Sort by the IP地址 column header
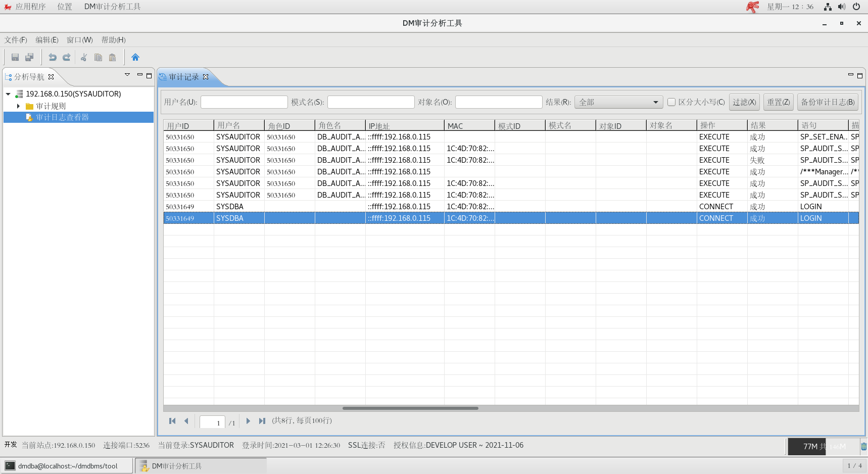Image resolution: width=868 pixels, height=474 pixels. pos(405,125)
